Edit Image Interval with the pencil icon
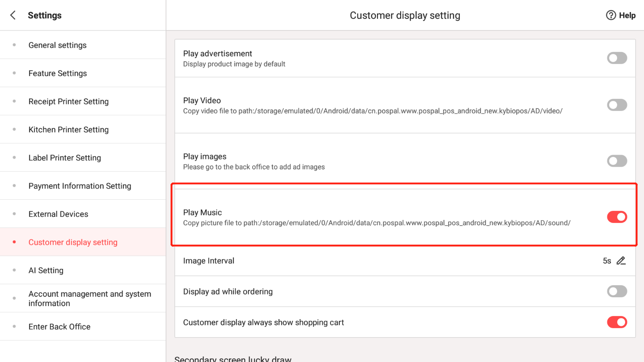The height and width of the screenshot is (362, 644). (621, 261)
